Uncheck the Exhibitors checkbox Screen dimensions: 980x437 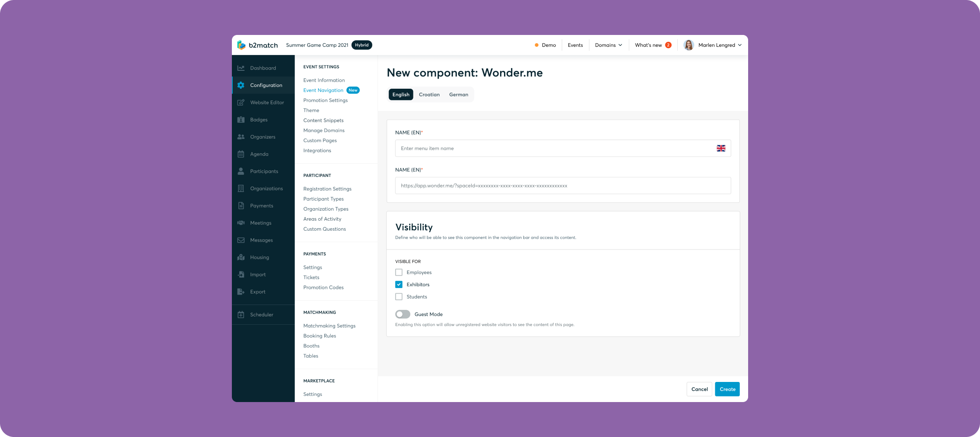click(399, 284)
